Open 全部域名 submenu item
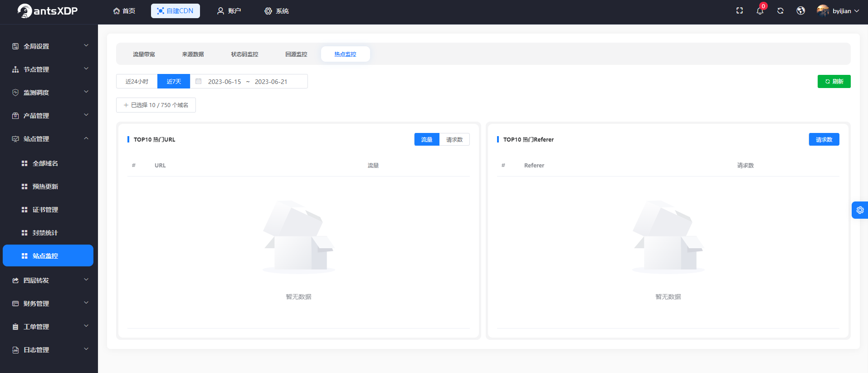The width and height of the screenshot is (868, 373). point(48,163)
